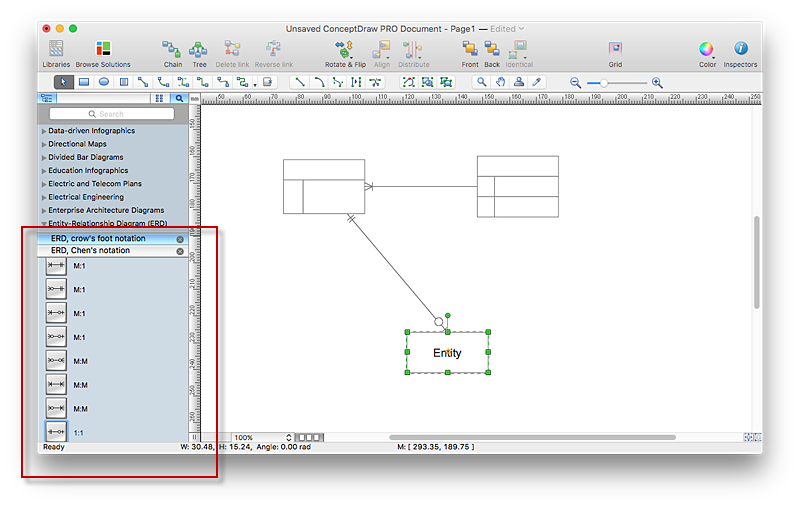Viewport: 800px width, 507px height.
Task: Select ERD, crow's foot notation library
Action: (113, 239)
